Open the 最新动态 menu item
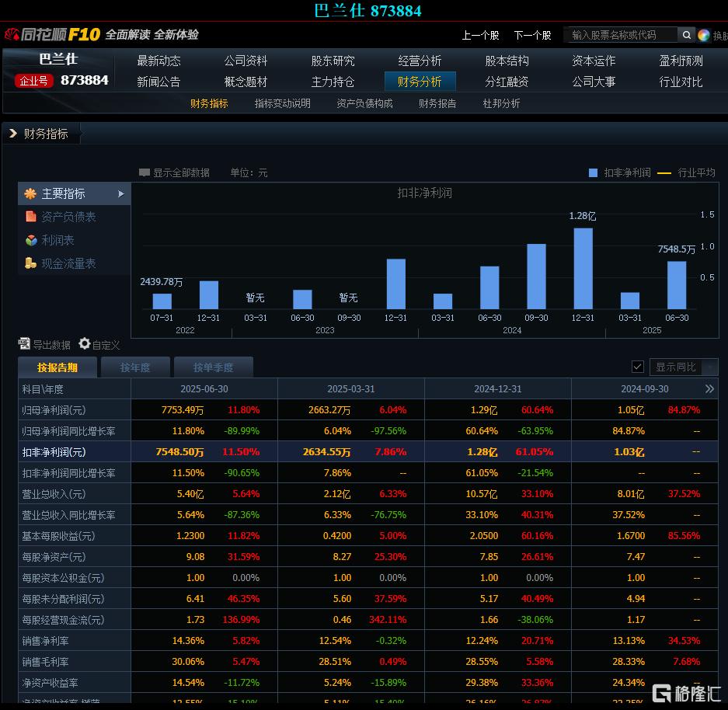The image size is (728, 710). (158, 61)
